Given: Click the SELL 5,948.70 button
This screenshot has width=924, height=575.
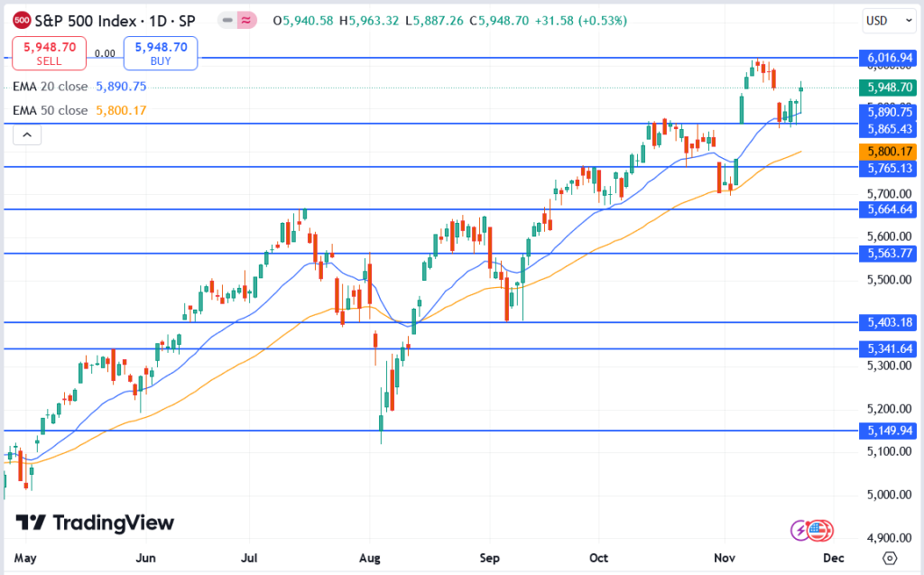Looking at the screenshot, I should [x=50, y=53].
